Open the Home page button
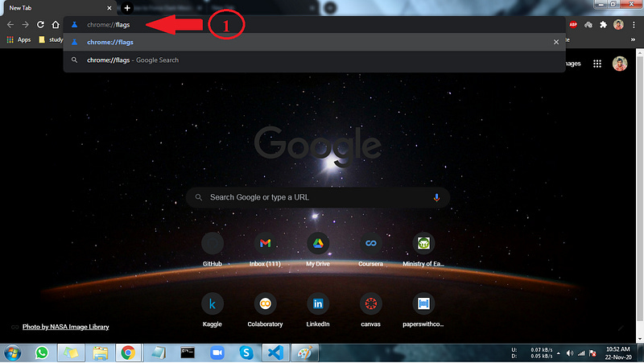 pyautogui.click(x=56, y=25)
